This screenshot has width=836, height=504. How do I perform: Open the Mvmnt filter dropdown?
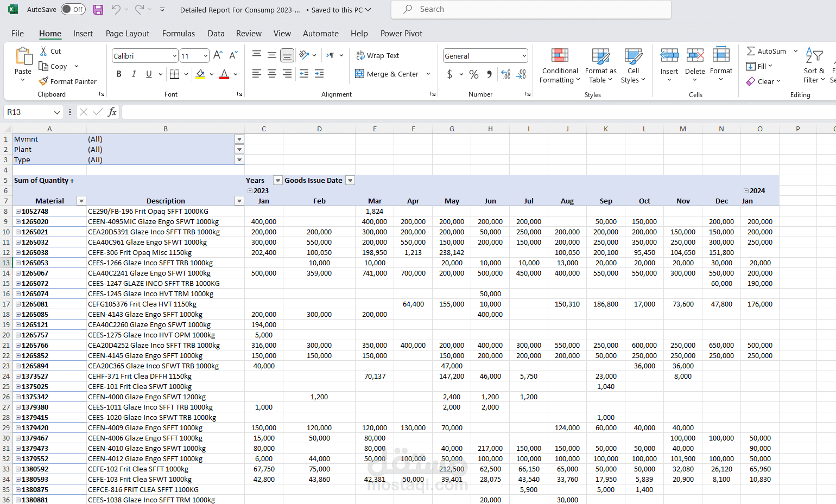tap(239, 139)
